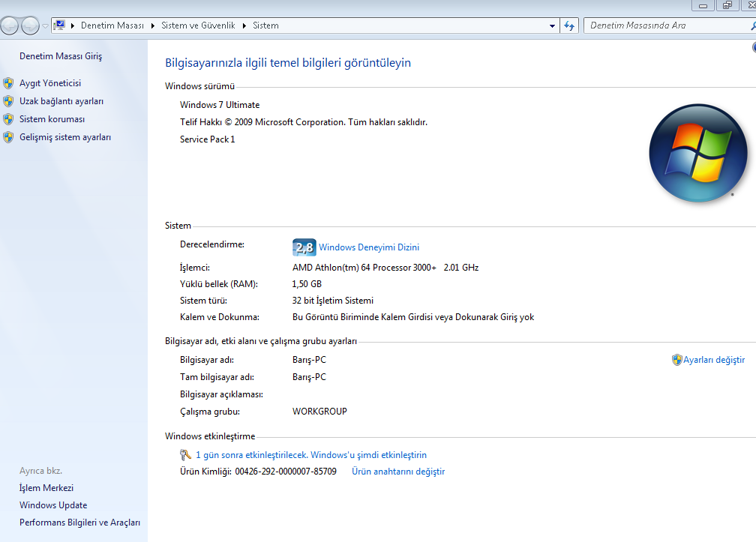This screenshot has height=542, width=756.
Task: Click the page heading Bilgisayarınızla ilgili temel bilgileri
Action: click(288, 63)
